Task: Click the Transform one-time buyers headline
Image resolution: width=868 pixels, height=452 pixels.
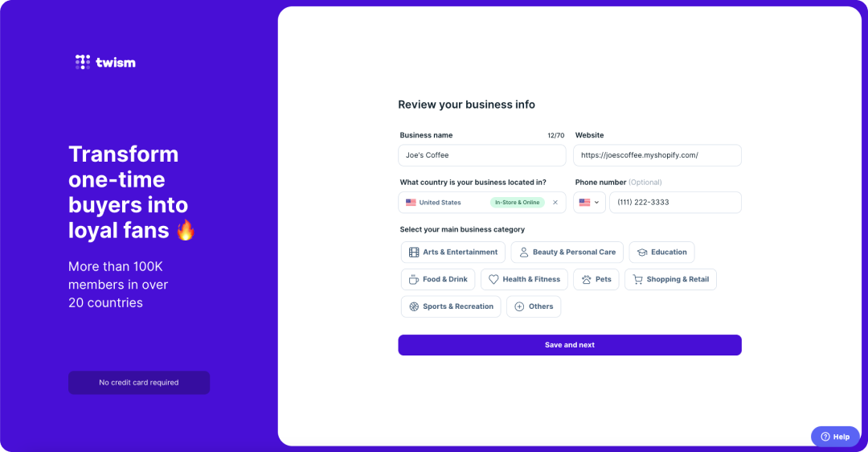Action: pyautogui.click(x=132, y=192)
